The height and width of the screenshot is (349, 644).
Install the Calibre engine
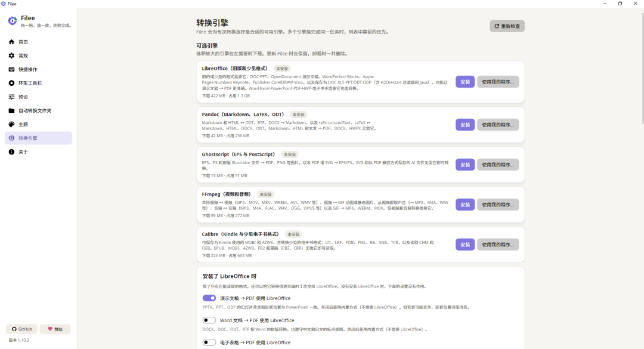tap(465, 244)
